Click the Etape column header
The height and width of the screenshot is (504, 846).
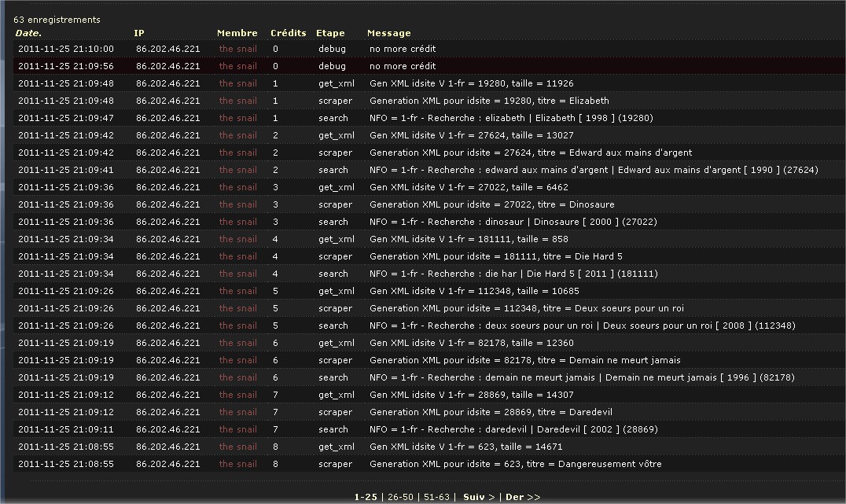point(330,33)
